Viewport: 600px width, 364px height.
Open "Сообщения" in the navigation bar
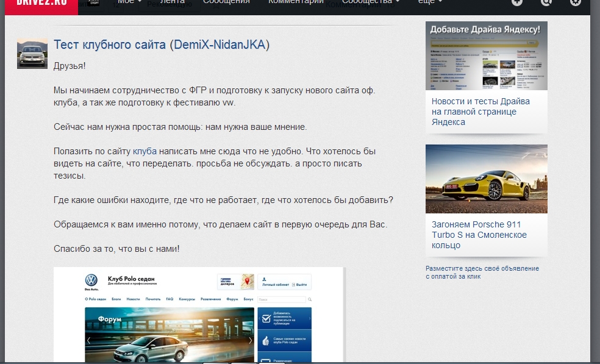pyautogui.click(x=226, y=3)
